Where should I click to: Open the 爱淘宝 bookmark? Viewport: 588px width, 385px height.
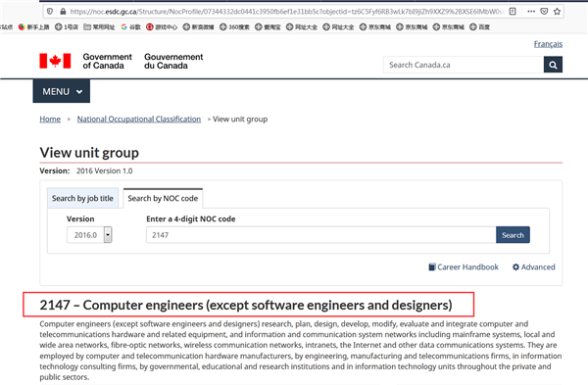coord(268,27)
